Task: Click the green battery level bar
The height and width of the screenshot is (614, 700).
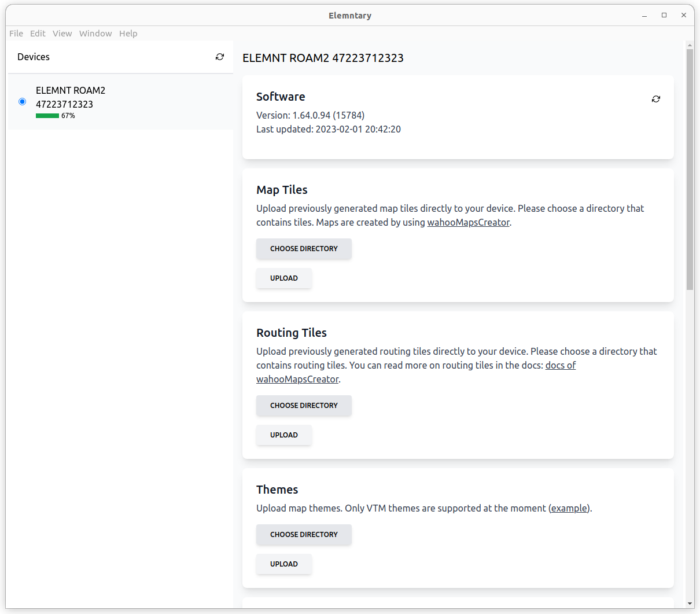Action: coord(47,116)
